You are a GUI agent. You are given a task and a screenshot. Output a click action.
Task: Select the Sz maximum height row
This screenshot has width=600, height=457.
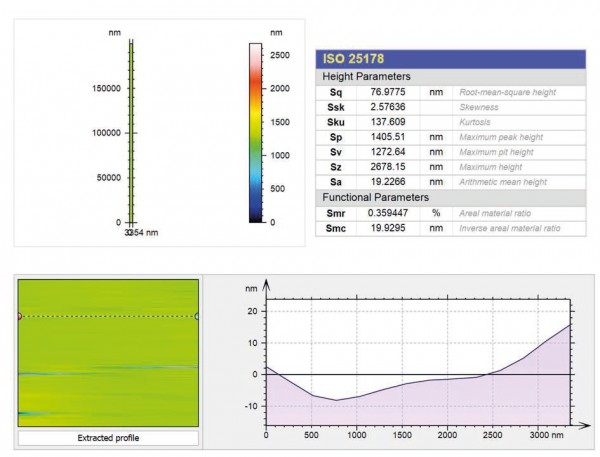[451, 167]
